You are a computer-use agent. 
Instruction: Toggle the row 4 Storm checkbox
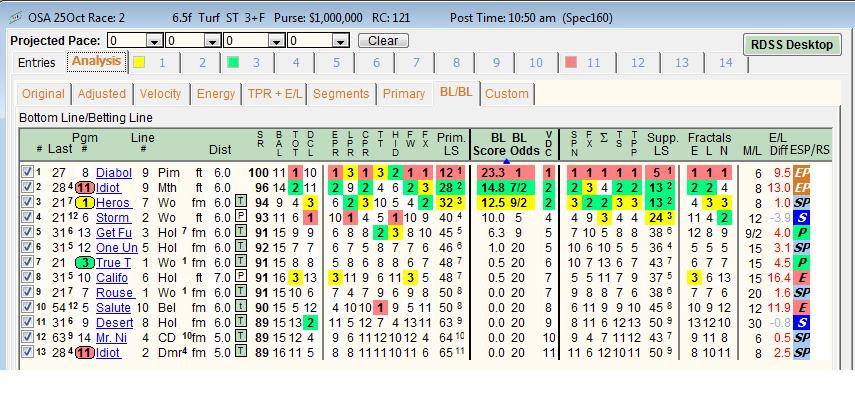tap(27, 217)
